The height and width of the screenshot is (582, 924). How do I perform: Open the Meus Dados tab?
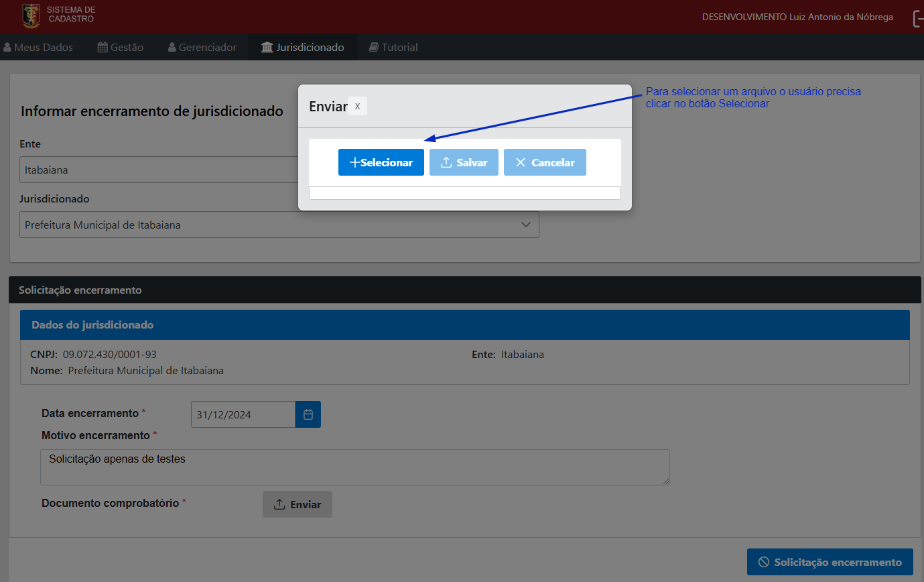(x=38, y=48)
